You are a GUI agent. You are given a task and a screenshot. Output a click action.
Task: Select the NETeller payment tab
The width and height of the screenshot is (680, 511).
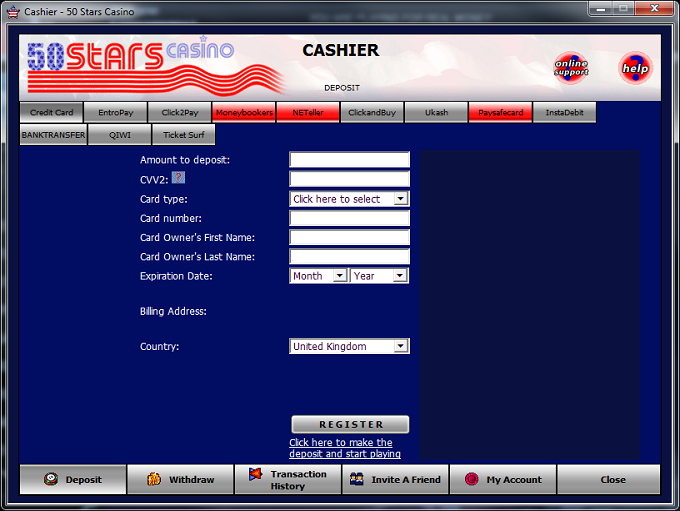click(x=308, y=112)
